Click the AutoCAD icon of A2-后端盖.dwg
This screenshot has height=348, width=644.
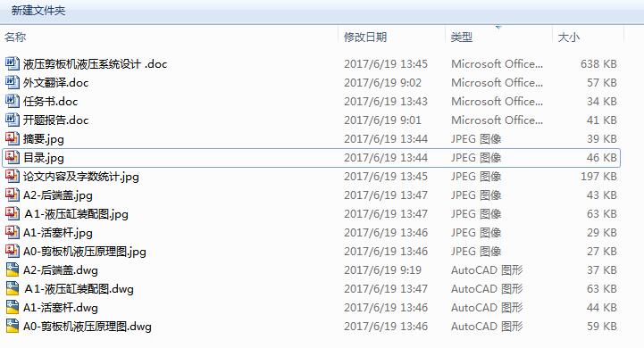[13, 269]
